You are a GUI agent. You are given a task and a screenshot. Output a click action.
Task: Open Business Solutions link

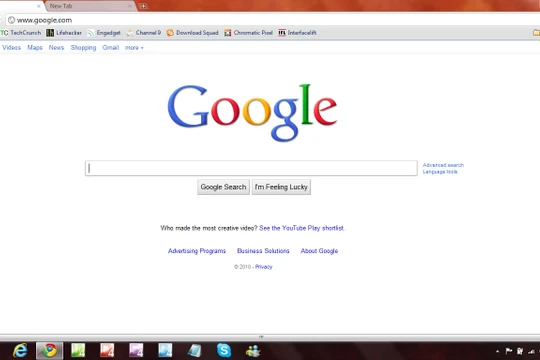tap(263, 251)
